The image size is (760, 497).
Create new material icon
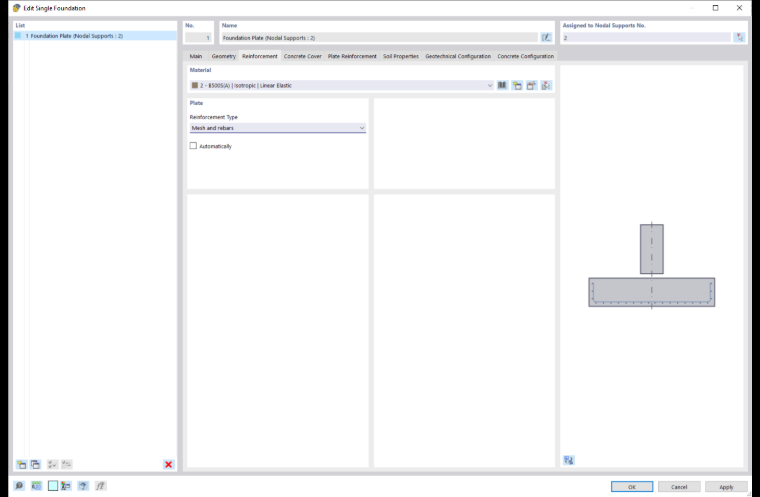(517, 85)
